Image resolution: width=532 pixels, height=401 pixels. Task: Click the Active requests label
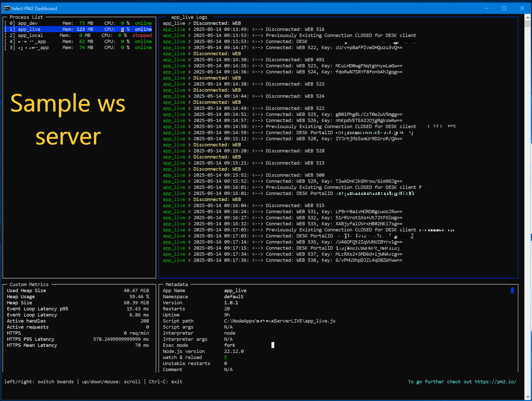(x=28, y=327)
